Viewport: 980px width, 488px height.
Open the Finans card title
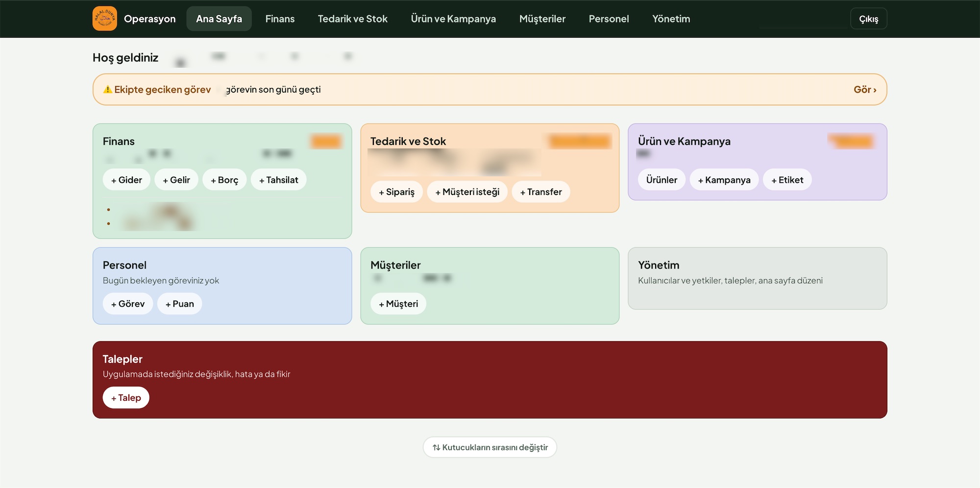(119, 142)
